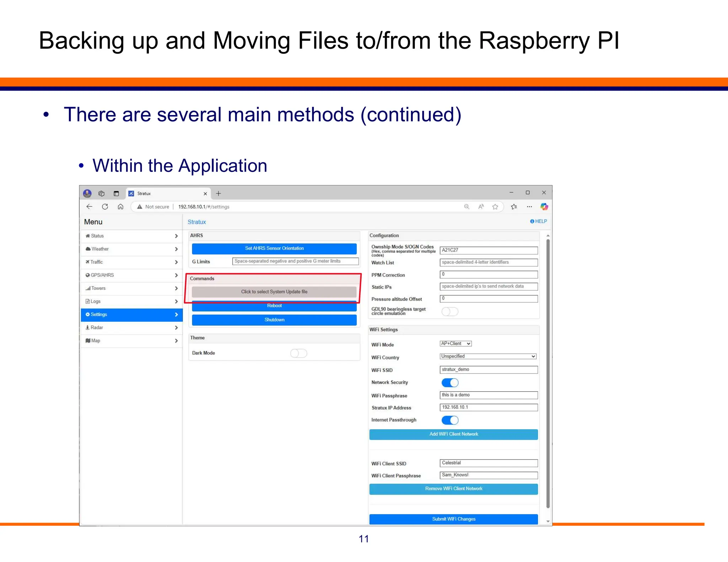The width and height of the screenshot is (728, 562).
Task: Click Remove WiFi Client Network button
Action: [x=454, y=489]
